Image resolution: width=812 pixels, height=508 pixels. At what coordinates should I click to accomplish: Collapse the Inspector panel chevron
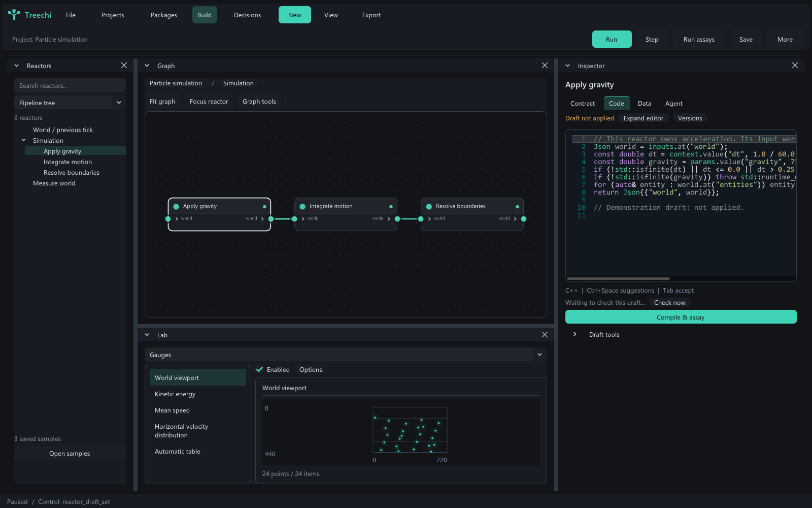pyautogui.click(x=567, y=66)
